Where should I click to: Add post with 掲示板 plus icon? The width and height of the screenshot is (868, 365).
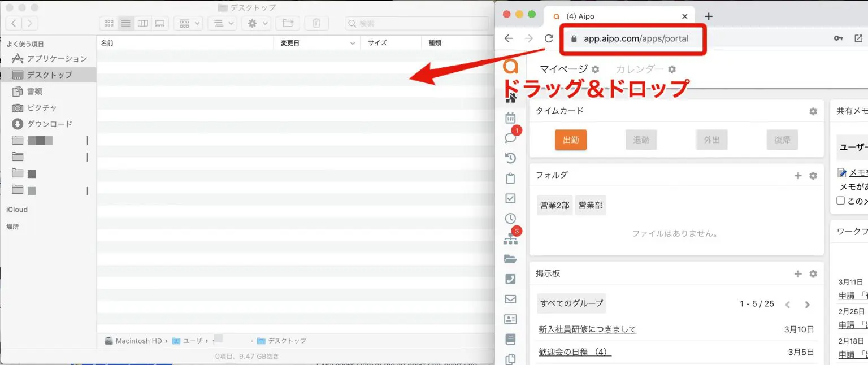[798, 274]
